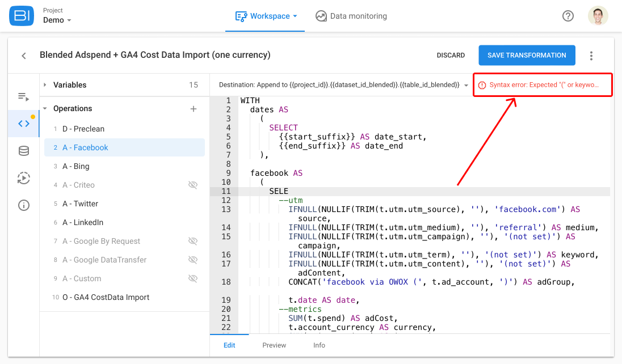Click the '--metrics' comment in code

(300, 309)
